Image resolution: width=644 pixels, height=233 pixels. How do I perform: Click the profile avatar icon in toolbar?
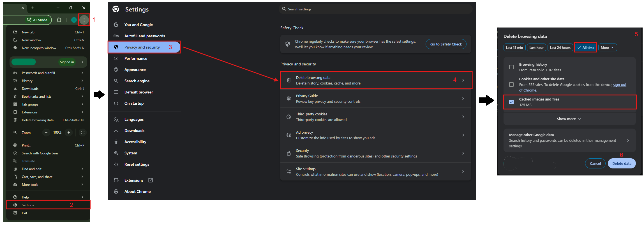point(74,20)
